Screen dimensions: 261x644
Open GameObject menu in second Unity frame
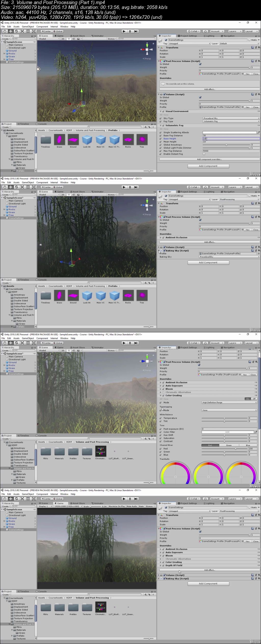point(28,182)
